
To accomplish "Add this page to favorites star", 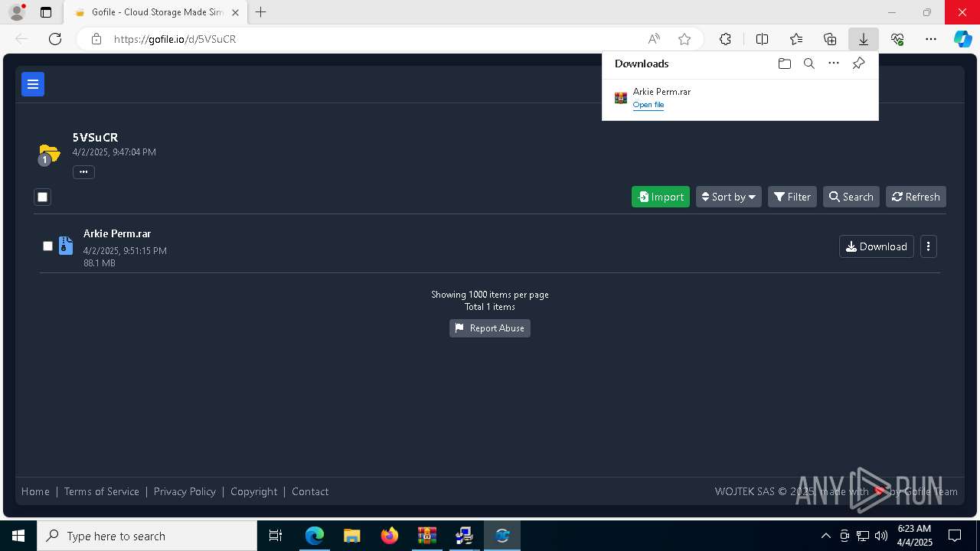I will [x=684, y=39].
